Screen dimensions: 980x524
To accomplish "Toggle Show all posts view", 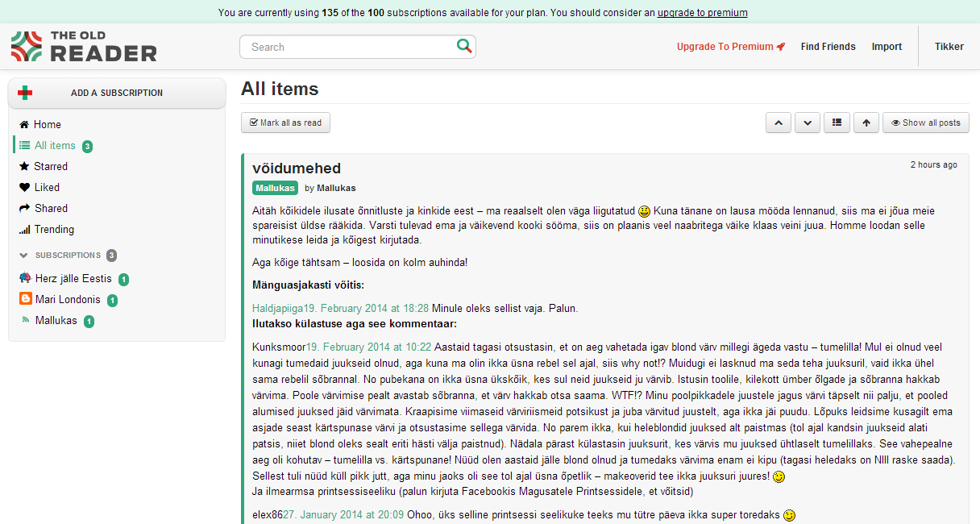I will coord(925,123).
